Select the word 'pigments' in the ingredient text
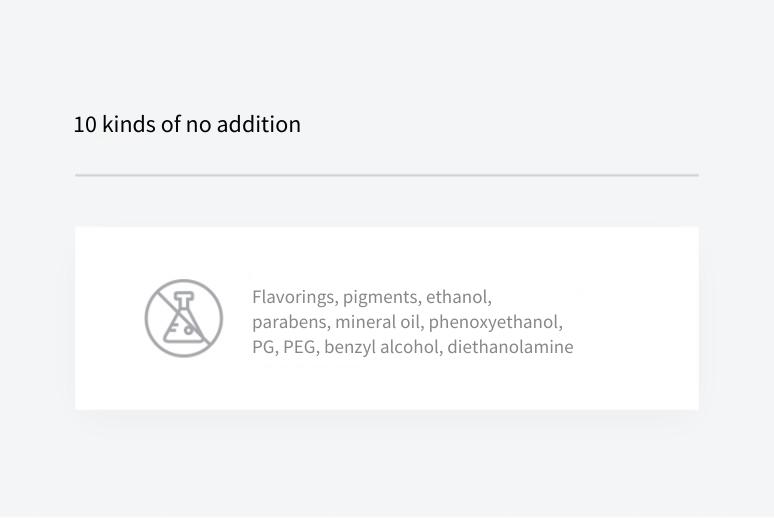Image resolution: width=774 pixels, height=518 pixels. pyautogui.click(x=380, y=297)
